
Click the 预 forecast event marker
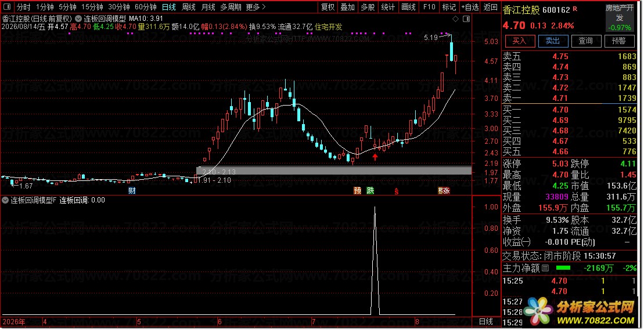point(357,191)
